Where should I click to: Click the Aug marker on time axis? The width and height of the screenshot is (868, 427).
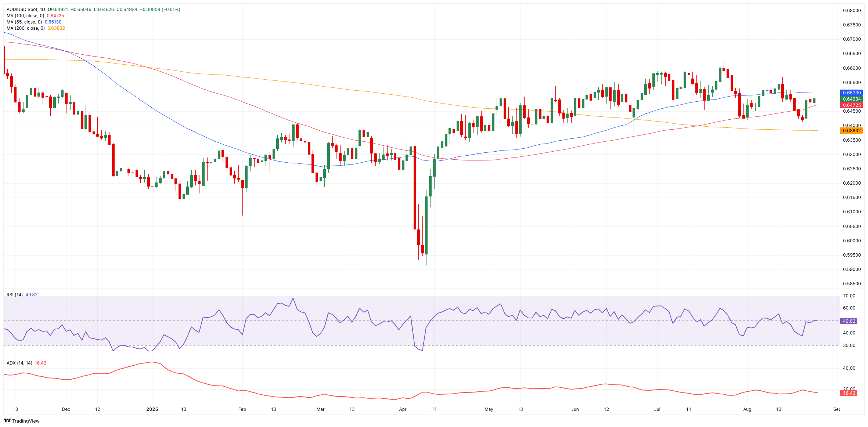tap(747, 409)
